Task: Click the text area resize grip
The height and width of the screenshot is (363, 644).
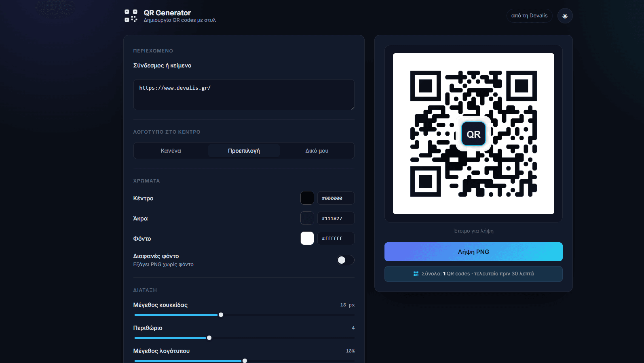Action: 352,108
